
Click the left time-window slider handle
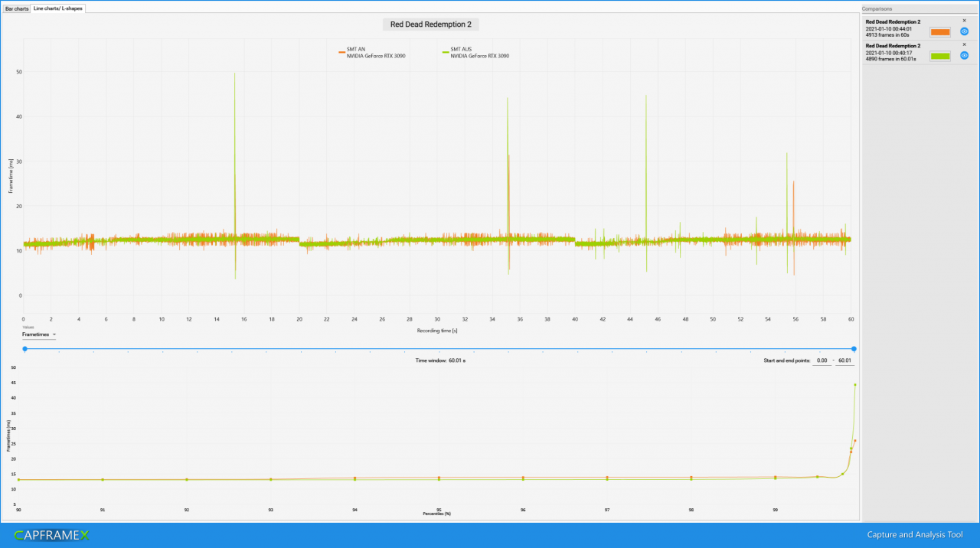(24, 349)
